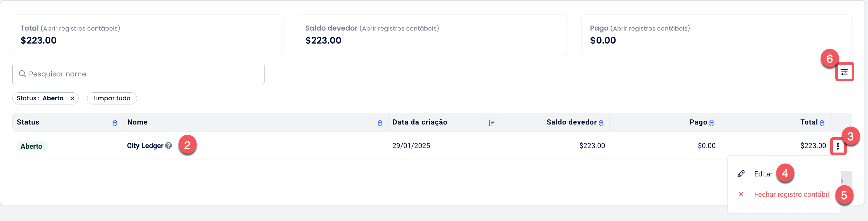Image resolution: width=868 pixels, height=221 pixels.
Task: Toggle Data da criação sort order
Action: click(x=491, y=123)
